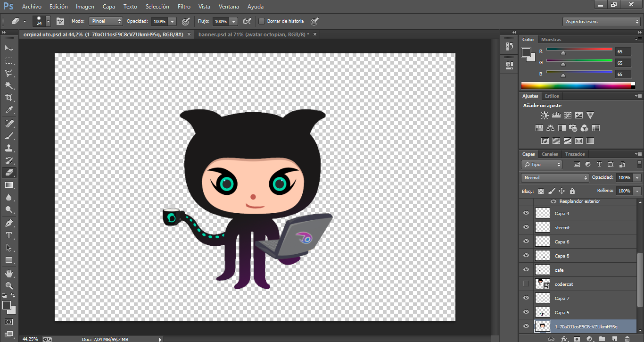Viewport: 644px width, 342px height.
Task: Select the Pen tool
Action: (x=9, y=223)
